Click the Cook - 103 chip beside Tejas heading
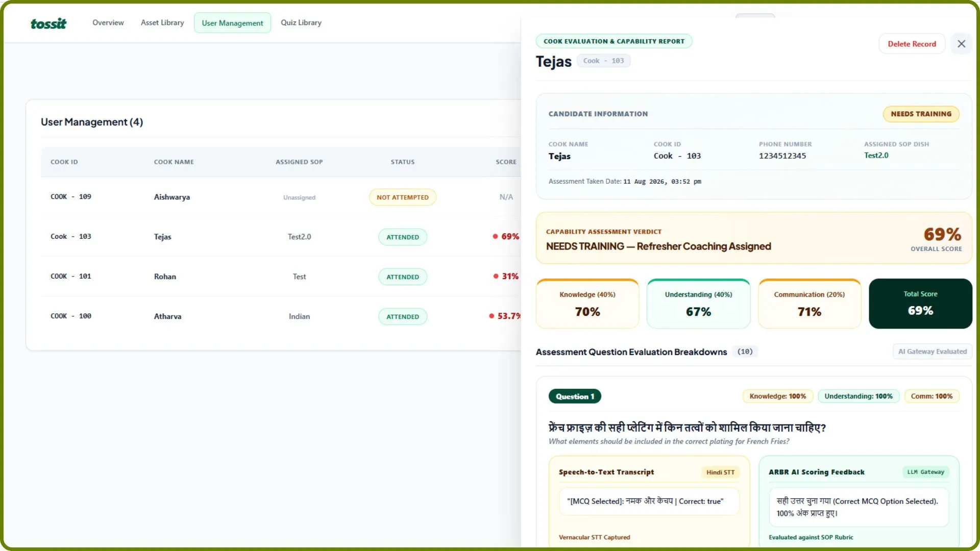980x551 pixels. 603,61
